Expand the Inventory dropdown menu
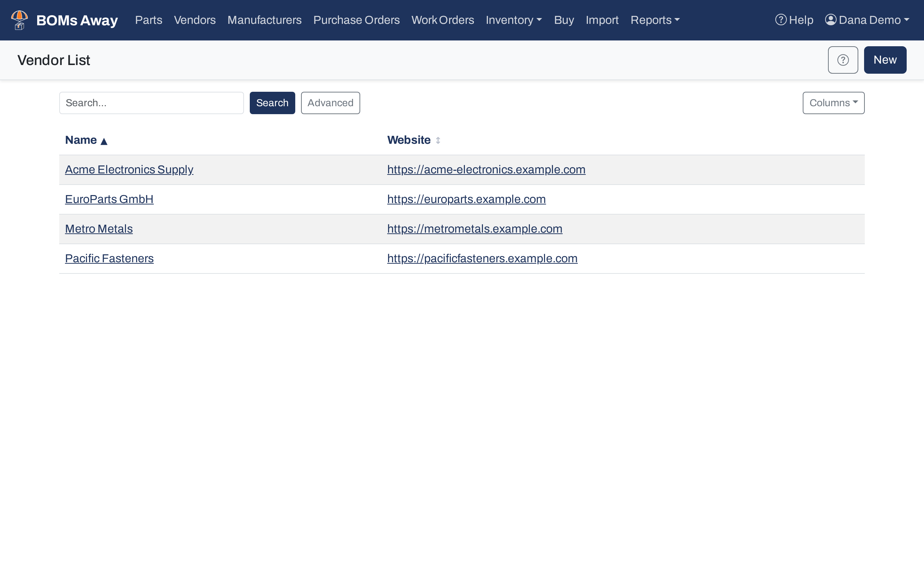 point(514,20)
